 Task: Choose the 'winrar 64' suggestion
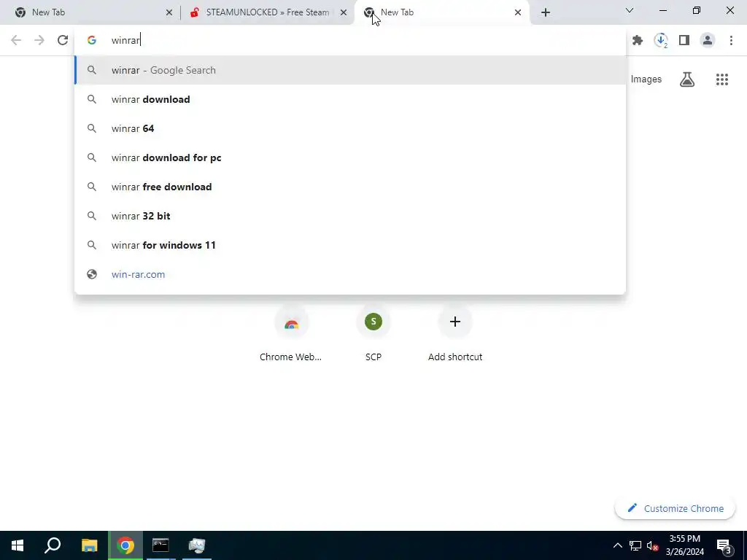click(350, 128)
